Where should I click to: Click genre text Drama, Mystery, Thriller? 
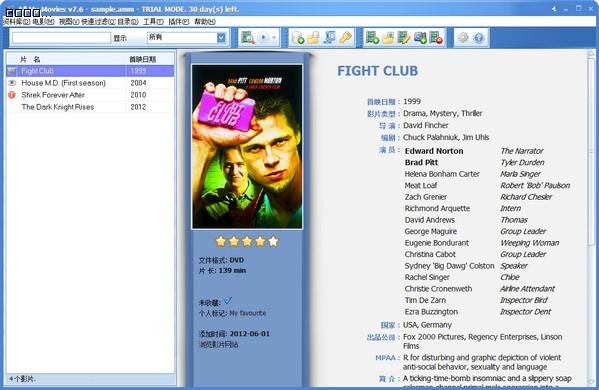[443, 113]
